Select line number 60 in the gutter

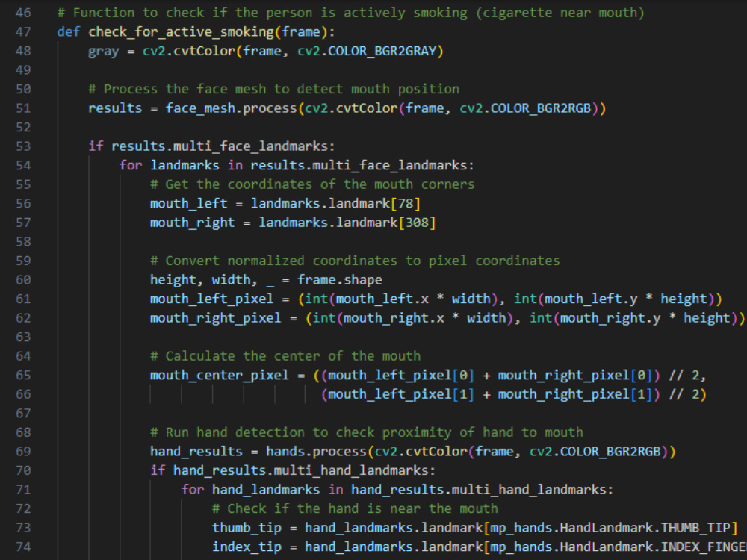pyautogui.click(x=23, y=280)
